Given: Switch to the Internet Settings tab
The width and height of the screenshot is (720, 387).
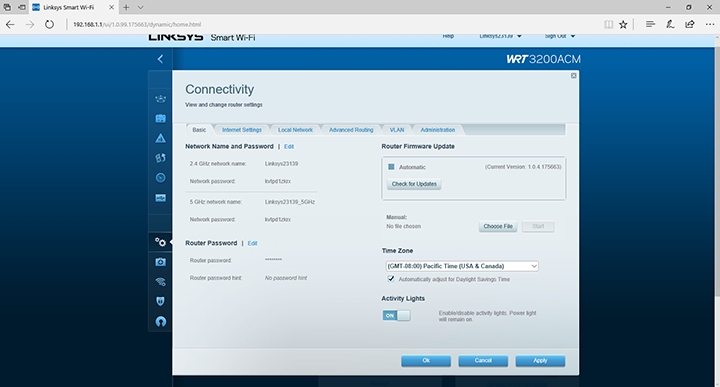Looking at the screenshot, I should [x=242, y=130].
